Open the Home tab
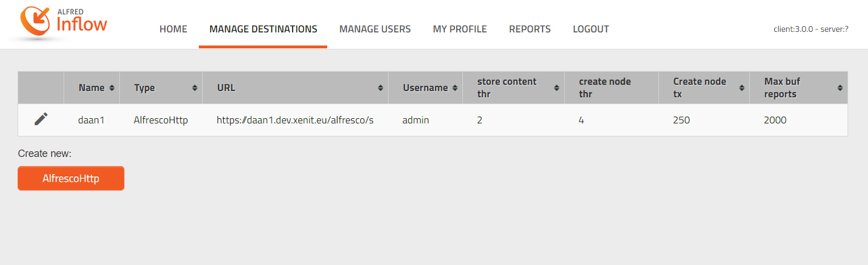 [x=173, y=29]
